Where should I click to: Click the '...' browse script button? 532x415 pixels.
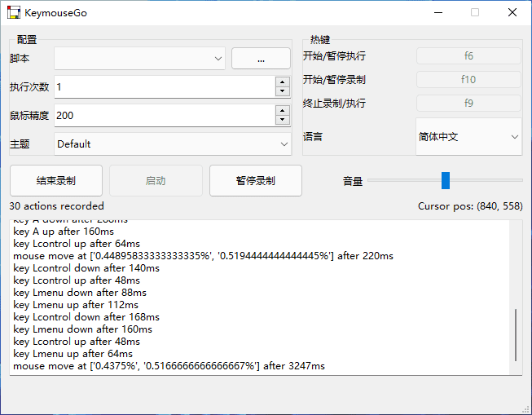click(261, 59)
